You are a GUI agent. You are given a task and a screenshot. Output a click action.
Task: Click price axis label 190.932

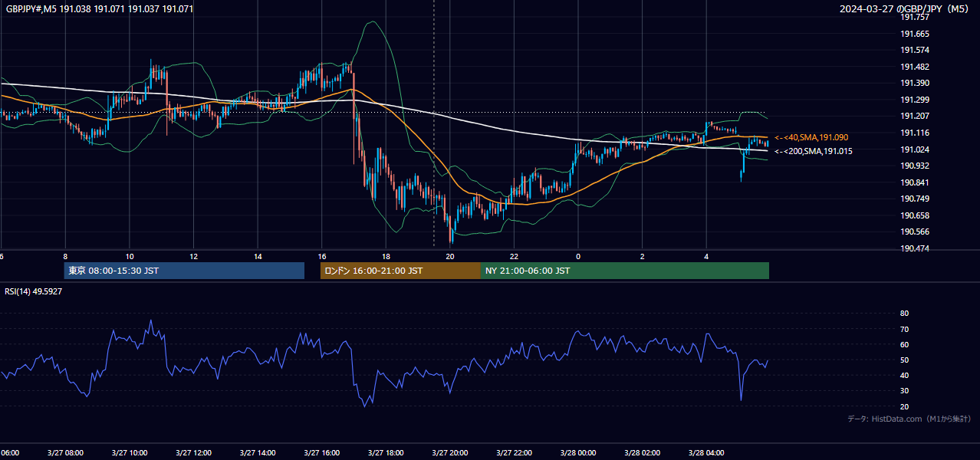coord(914,166)
